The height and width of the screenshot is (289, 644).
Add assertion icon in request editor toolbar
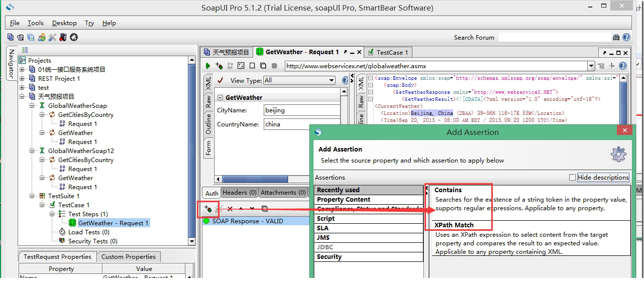coord(219,66)
